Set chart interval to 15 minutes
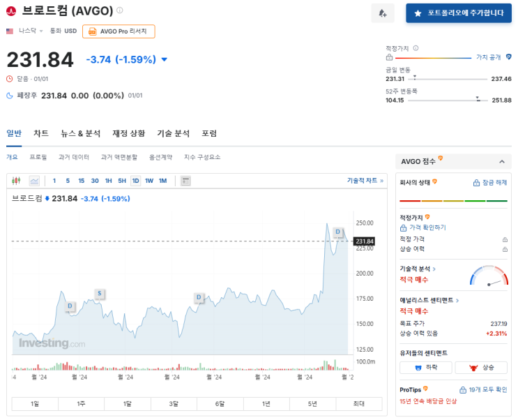This screenshot has width=518, height=420. [82, 181]
